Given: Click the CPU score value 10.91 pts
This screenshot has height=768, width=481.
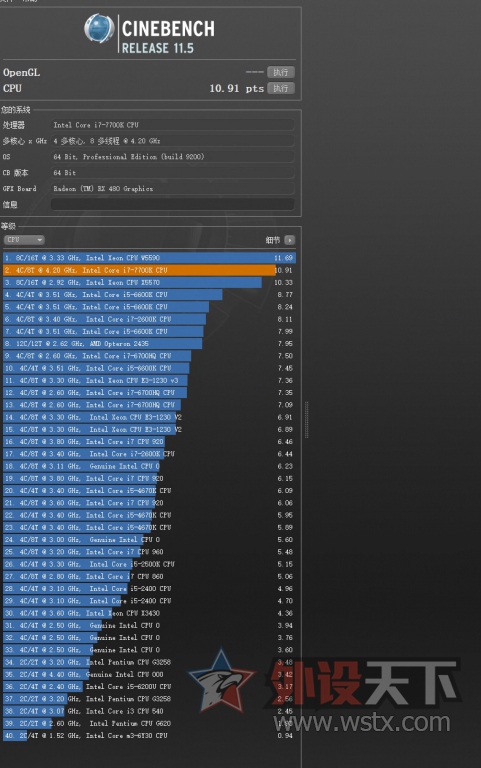Looking at the screenshot, I should point(237,88).
